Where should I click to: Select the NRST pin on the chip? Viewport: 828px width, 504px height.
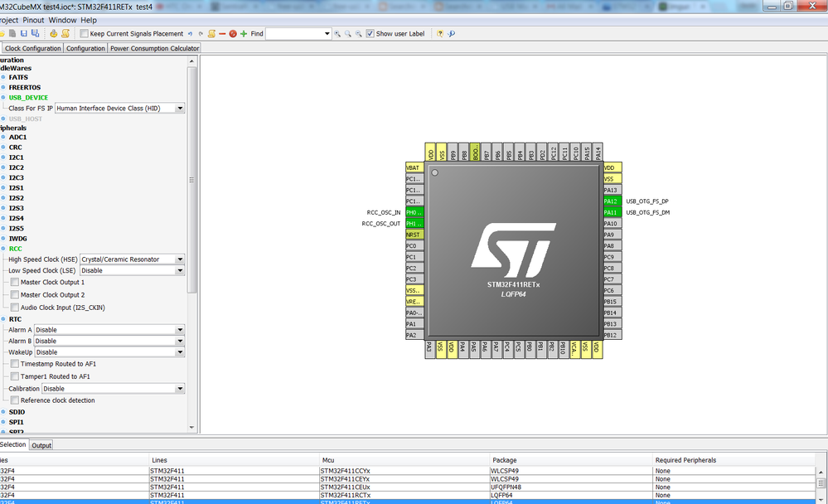click(x=414, y=235)
